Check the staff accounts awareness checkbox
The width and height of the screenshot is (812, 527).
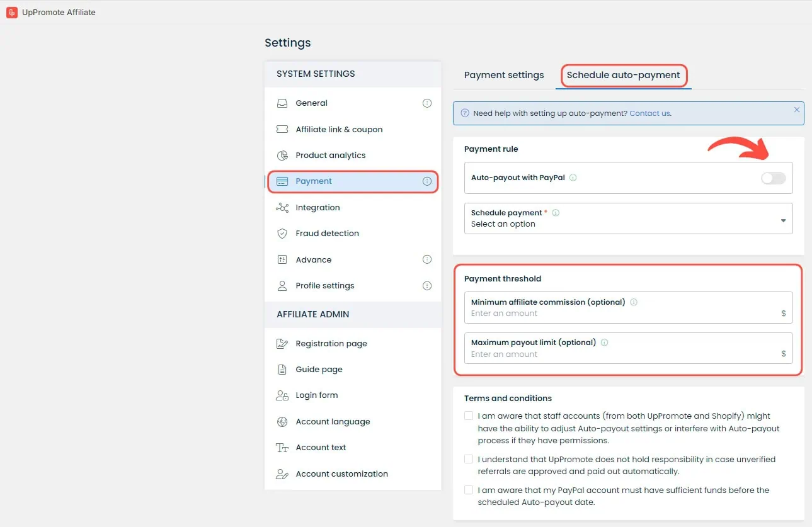tap(469, 416)
